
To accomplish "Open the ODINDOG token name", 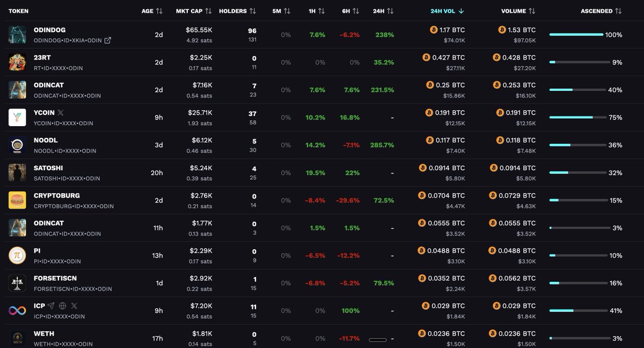I will pyautogui.click(x=49, y=30).
